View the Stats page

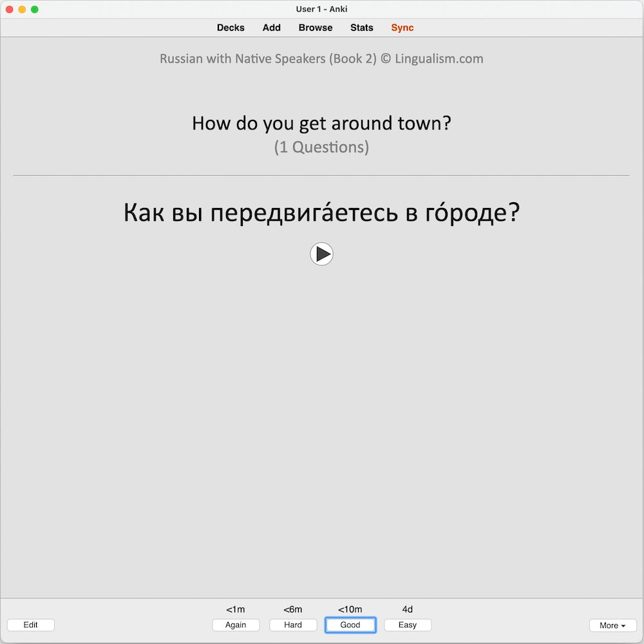pos(362,28)
